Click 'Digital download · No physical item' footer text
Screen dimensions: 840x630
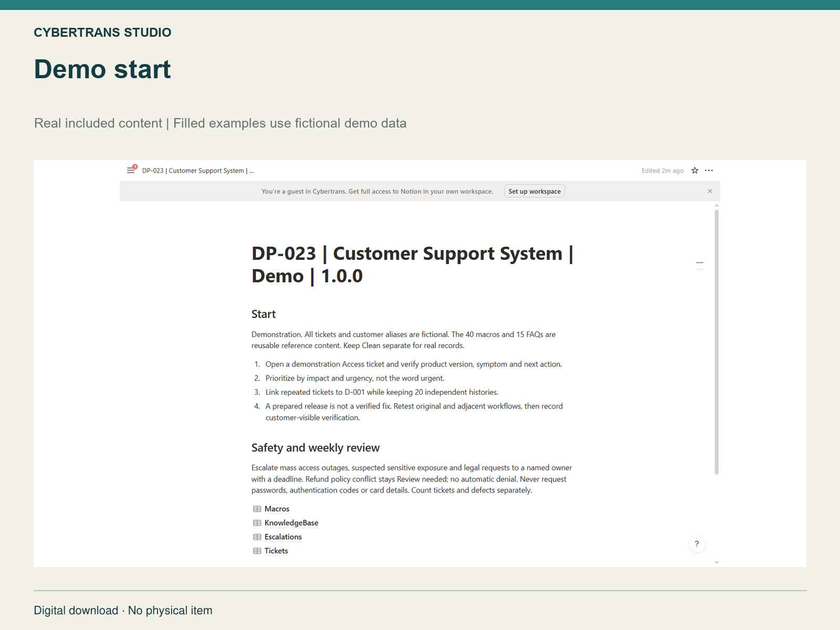[123, 611]
